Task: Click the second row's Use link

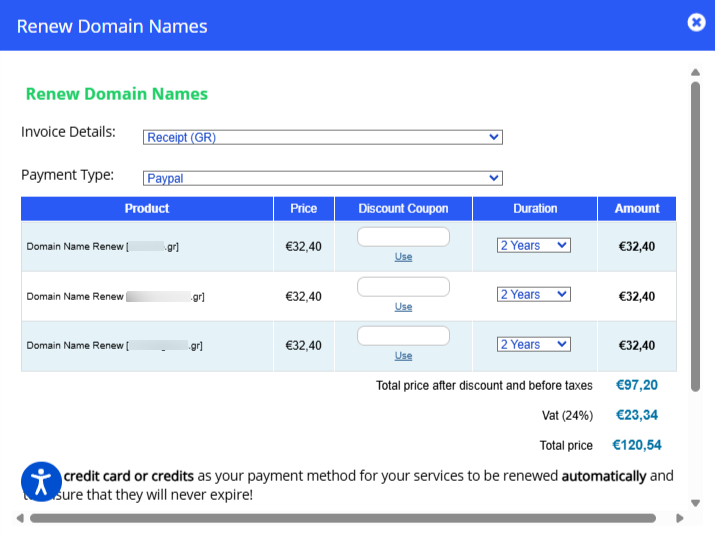Action: 403,307
